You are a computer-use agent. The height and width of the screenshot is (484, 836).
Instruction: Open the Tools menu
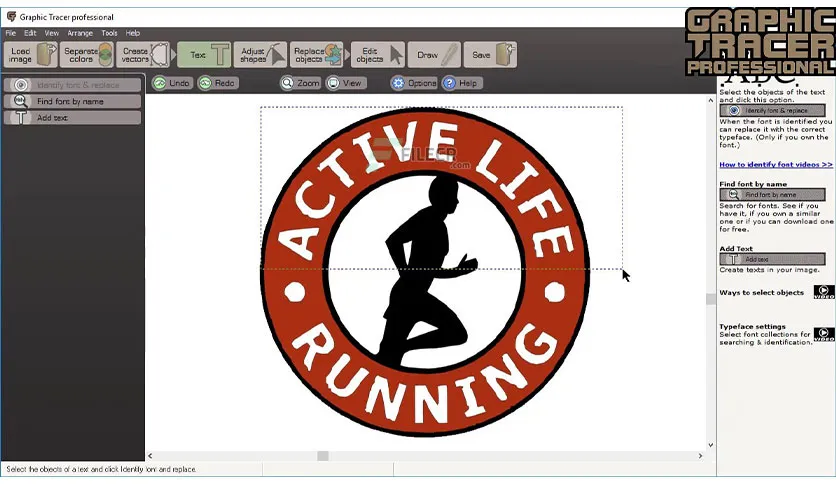click(109, 33)
